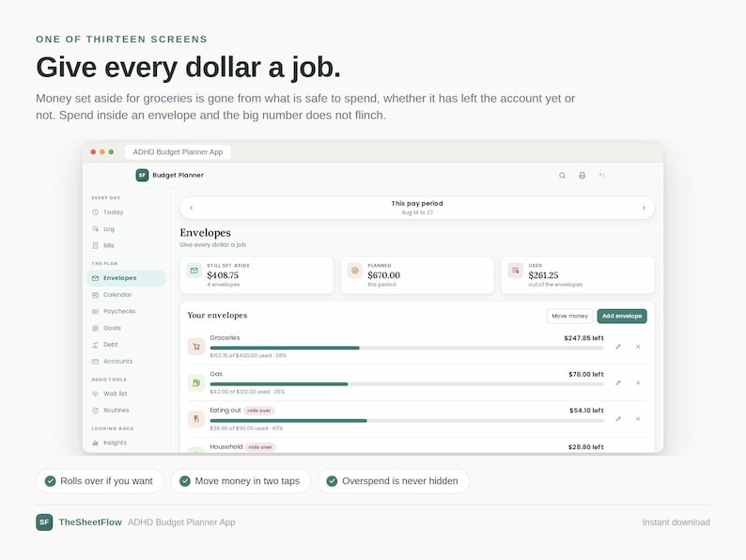Open Wait list in the sidebar
The width and height of the screenshot is (746, 560).
pos(126,394)
